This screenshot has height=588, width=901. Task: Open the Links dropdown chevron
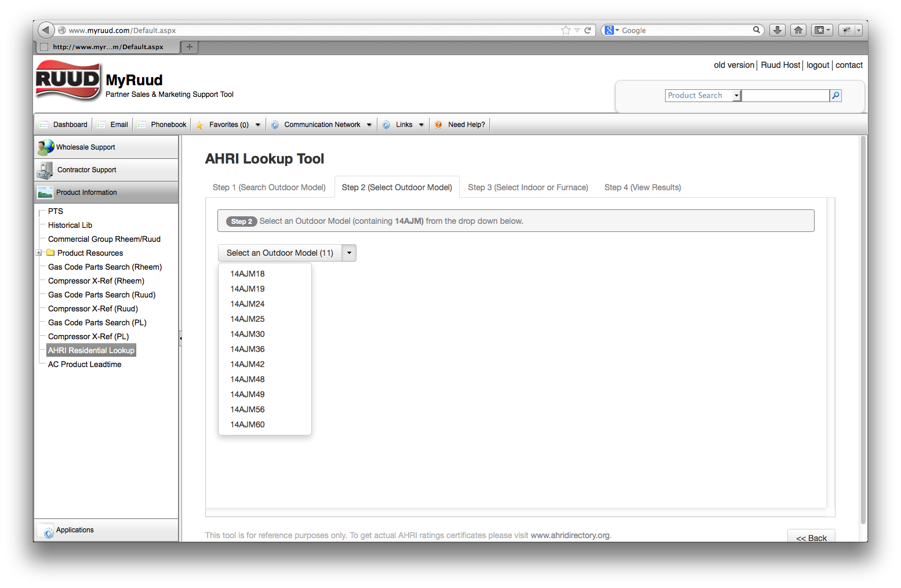[x=422, y=124]
